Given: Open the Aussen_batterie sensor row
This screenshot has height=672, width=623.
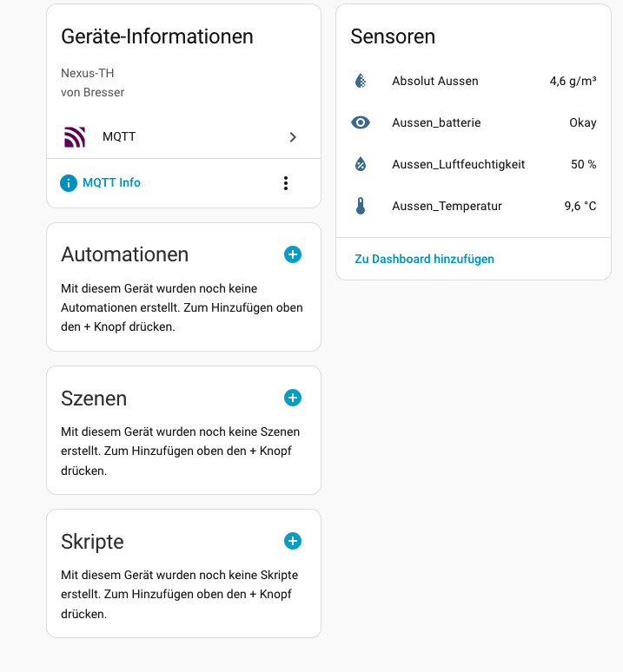Looking at the screenshot, I should (436, 122).
